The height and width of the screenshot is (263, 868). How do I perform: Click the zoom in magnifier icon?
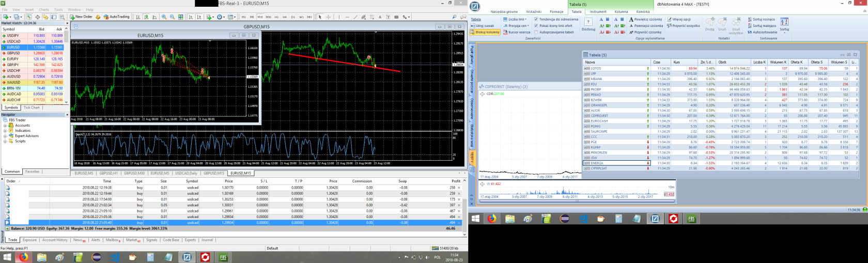[164, 17]
